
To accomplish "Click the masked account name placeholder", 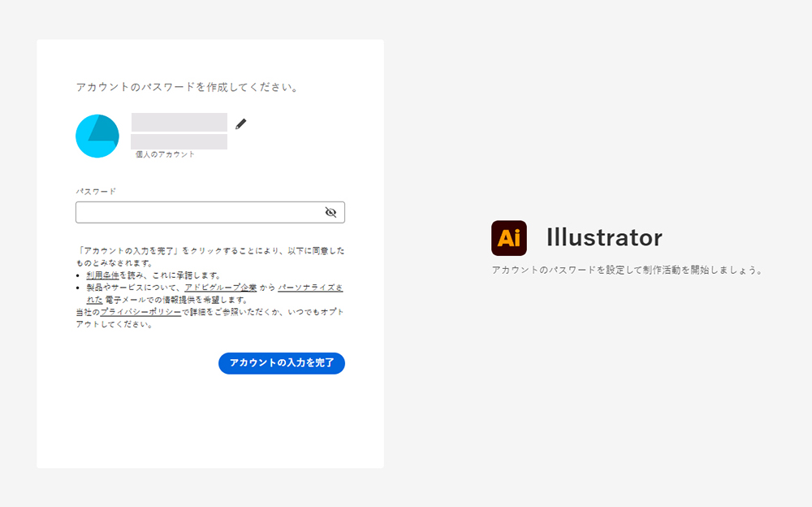I will pos(179,123).
